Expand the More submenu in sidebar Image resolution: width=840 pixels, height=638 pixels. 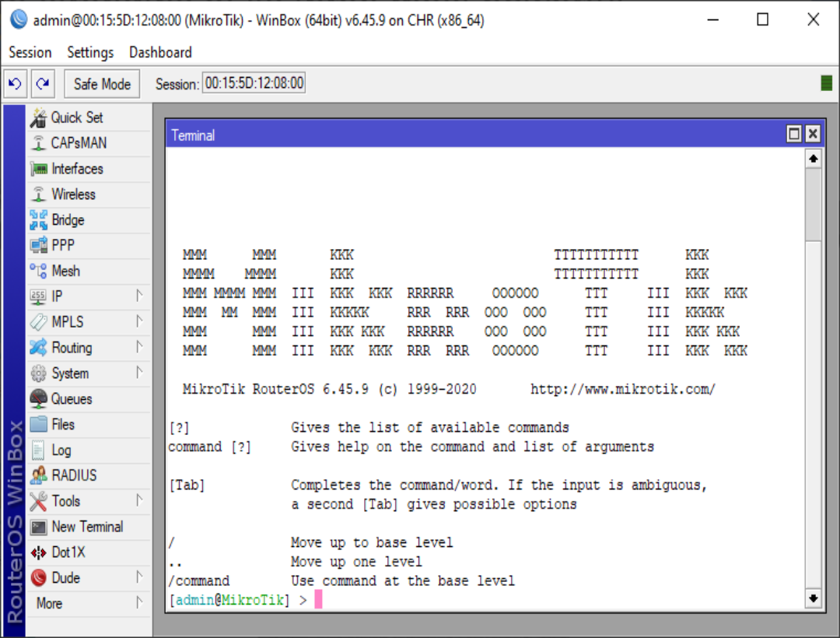click(139, 603)
